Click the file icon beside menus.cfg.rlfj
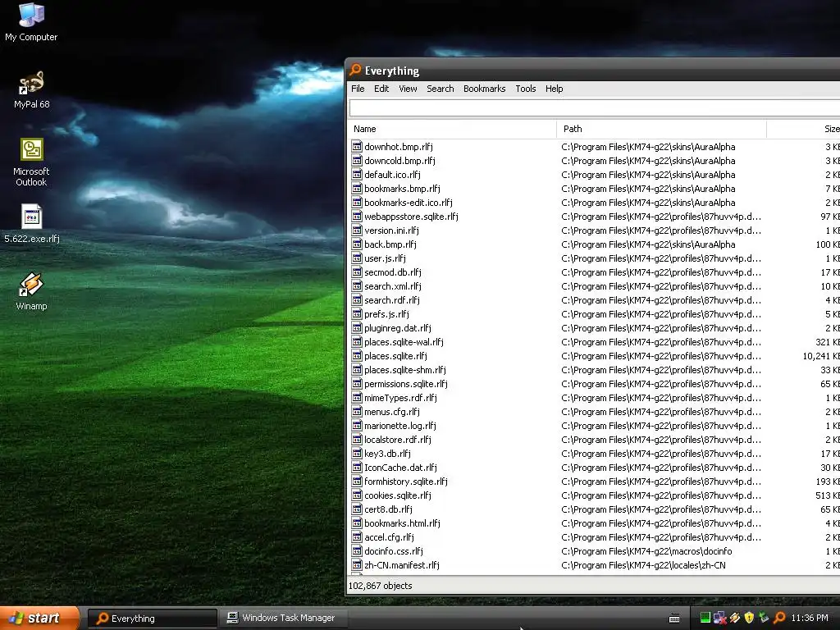The height and width of the screenshot is (630, 840). tap(357, 411)
